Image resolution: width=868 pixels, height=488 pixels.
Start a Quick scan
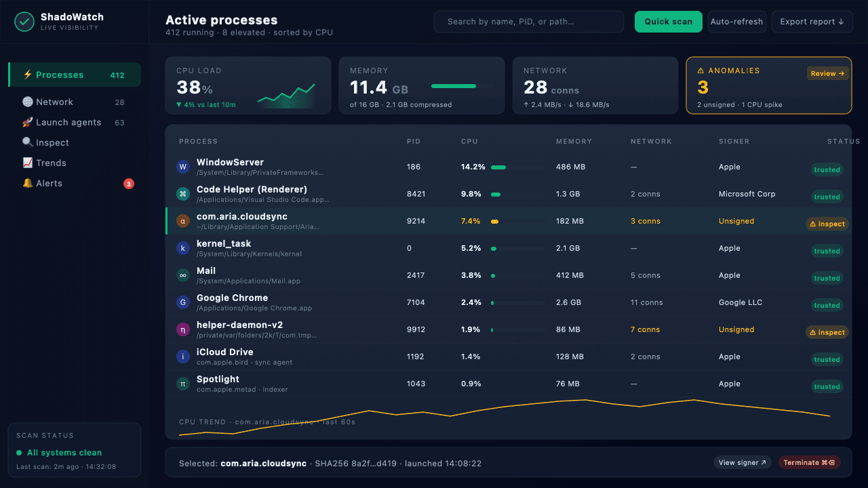(x=668, y=22)
